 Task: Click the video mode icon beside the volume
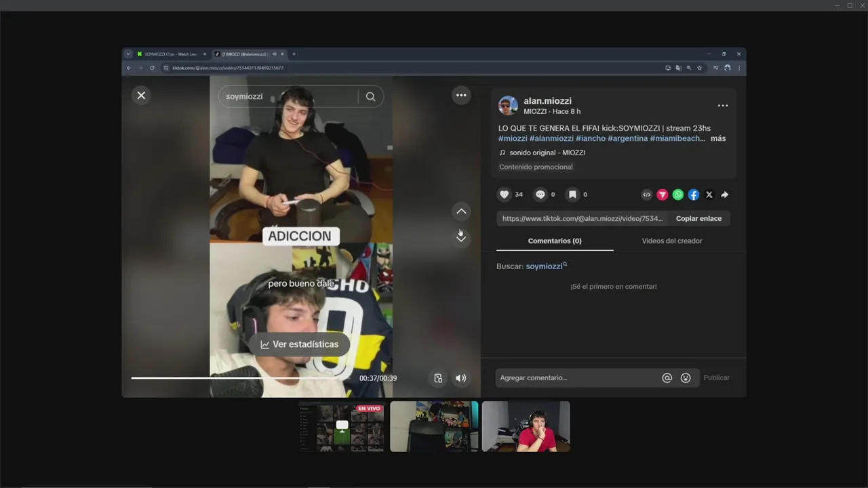pos(438,378)
